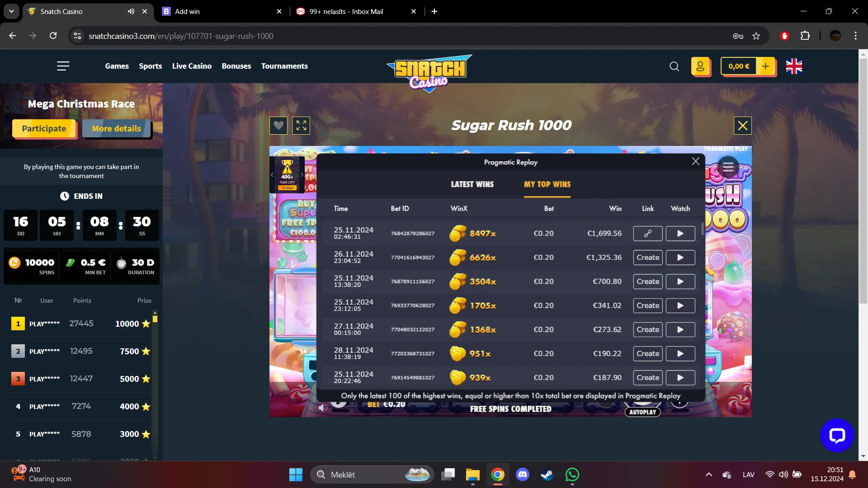The height and width of the screenshot is (488, 868).
Task: Click the game tournament trophy widget
Action: (x=287, y=175)
